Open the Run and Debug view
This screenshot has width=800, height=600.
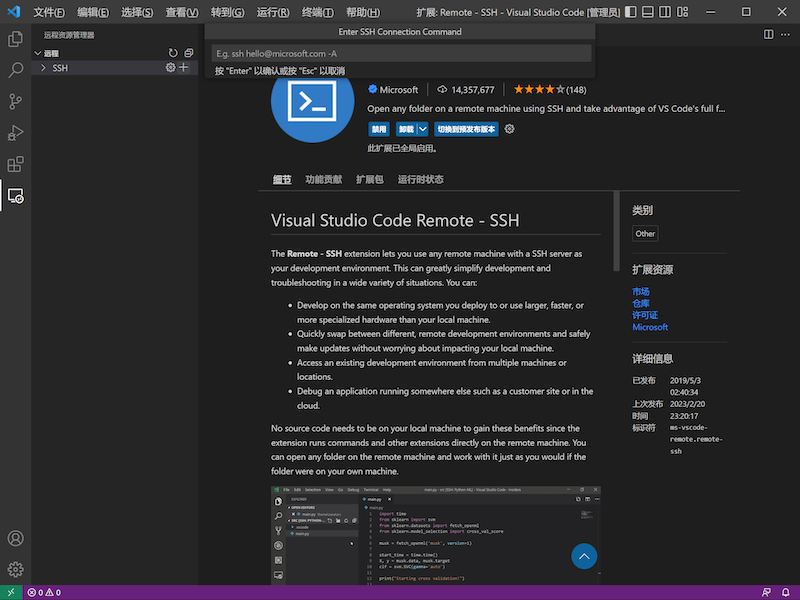pyautogui.click(x=15, y=133)
